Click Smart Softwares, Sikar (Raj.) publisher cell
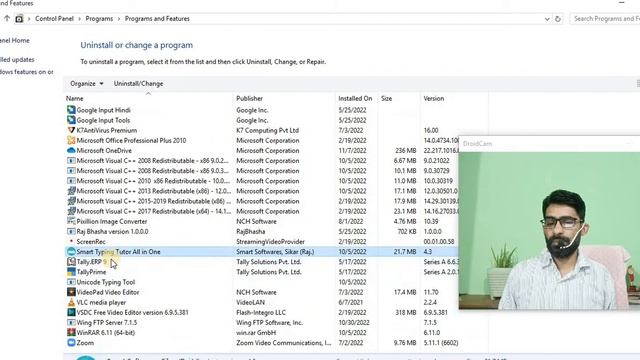 click(x=275, y=252)
